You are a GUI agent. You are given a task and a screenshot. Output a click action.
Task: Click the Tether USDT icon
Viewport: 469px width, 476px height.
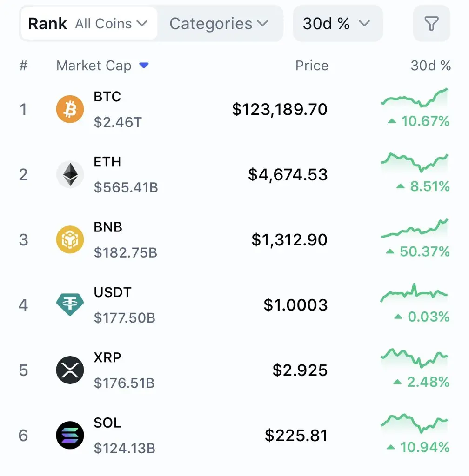[x=70, y=304]
